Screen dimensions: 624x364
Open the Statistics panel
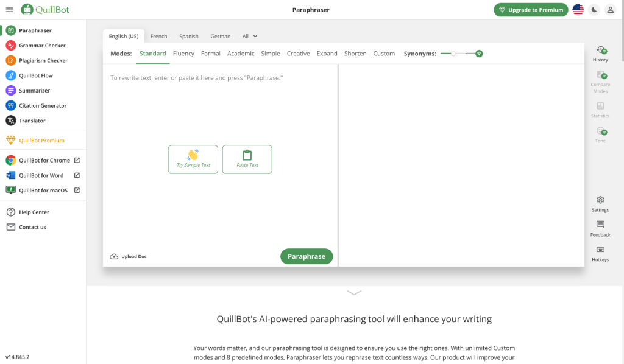[600, 110]
